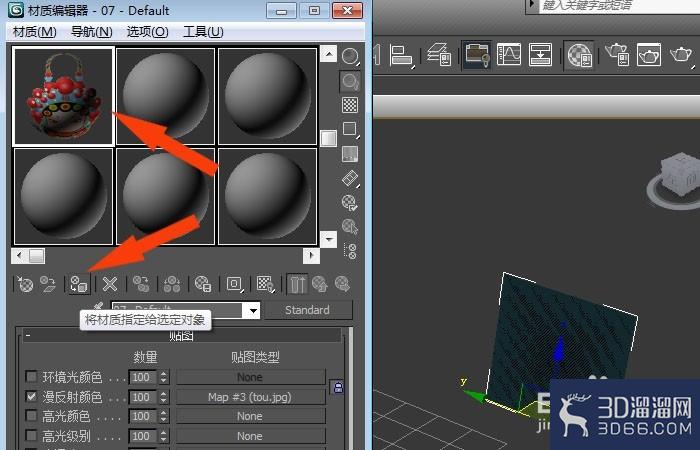The height and width of the screenshot is (450, 700).
Task: Open the 选项(O) menu
Action: (x=147, y=32)
